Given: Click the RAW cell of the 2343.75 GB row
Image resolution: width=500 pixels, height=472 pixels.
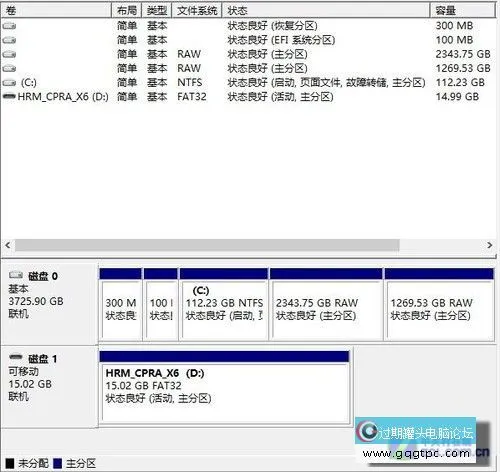Looking at the screenshot, I should click(x=189, y=54).
